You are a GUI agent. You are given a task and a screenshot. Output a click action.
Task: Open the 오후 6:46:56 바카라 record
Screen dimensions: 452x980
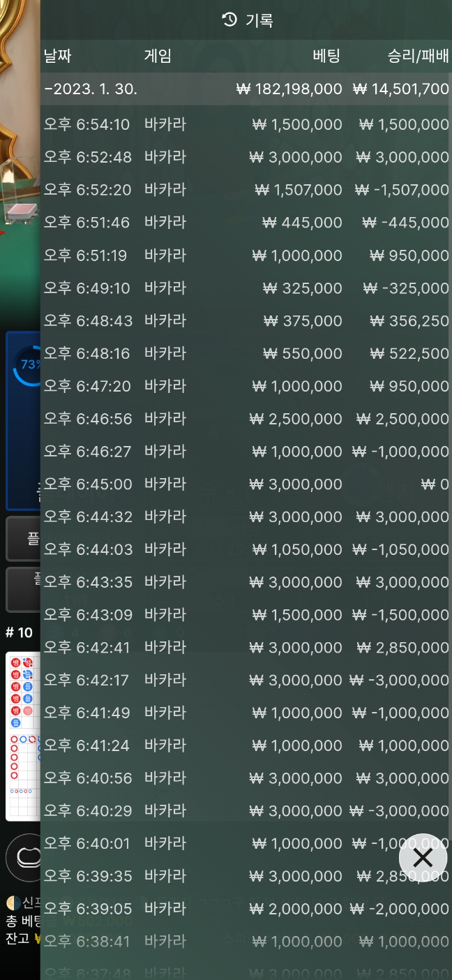246,419
